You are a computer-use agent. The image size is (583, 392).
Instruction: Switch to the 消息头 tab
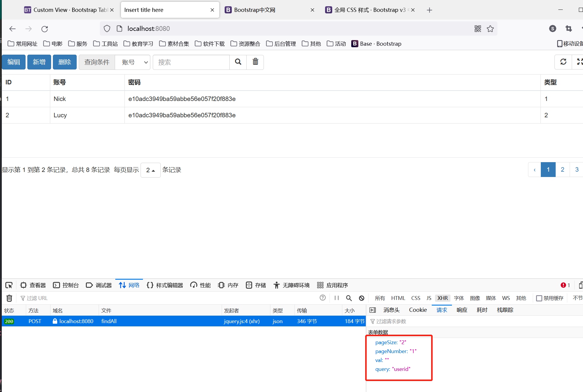391,310
